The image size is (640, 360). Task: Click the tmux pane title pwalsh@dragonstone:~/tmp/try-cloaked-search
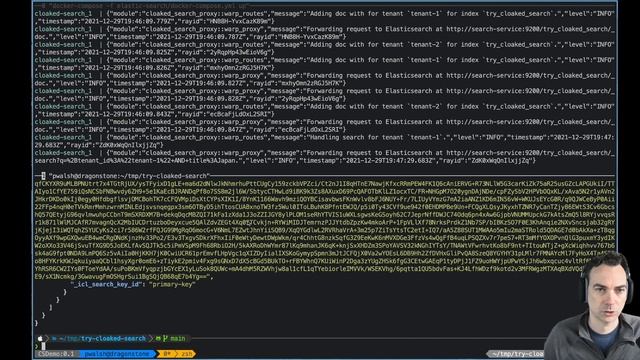click(x=129, y=176)
